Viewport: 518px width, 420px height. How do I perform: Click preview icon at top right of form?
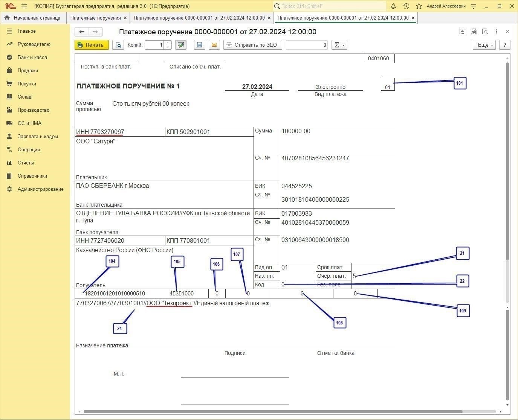[x=485, y=32]
